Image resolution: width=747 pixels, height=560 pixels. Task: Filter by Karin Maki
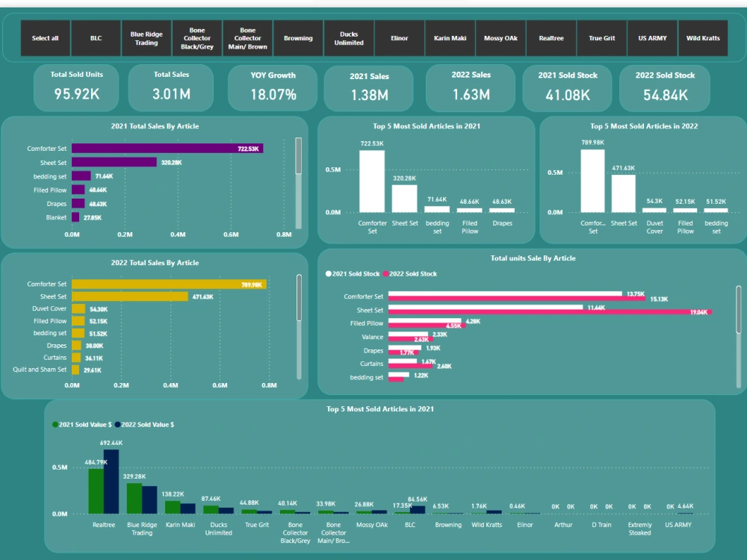[450, 38]
